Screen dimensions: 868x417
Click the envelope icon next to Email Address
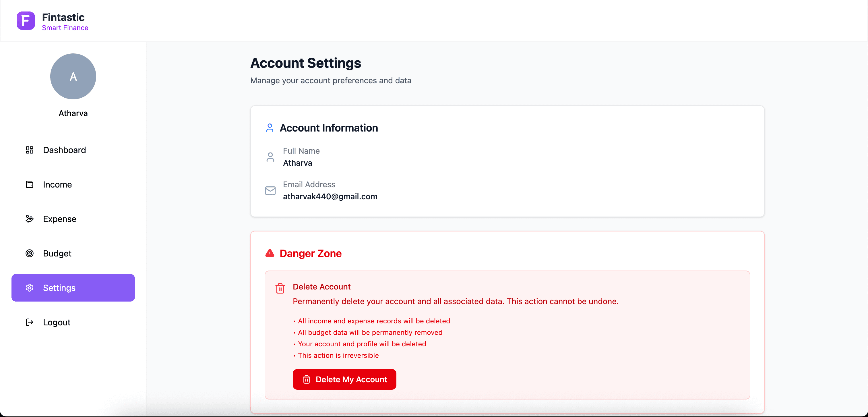pos(270,190)
